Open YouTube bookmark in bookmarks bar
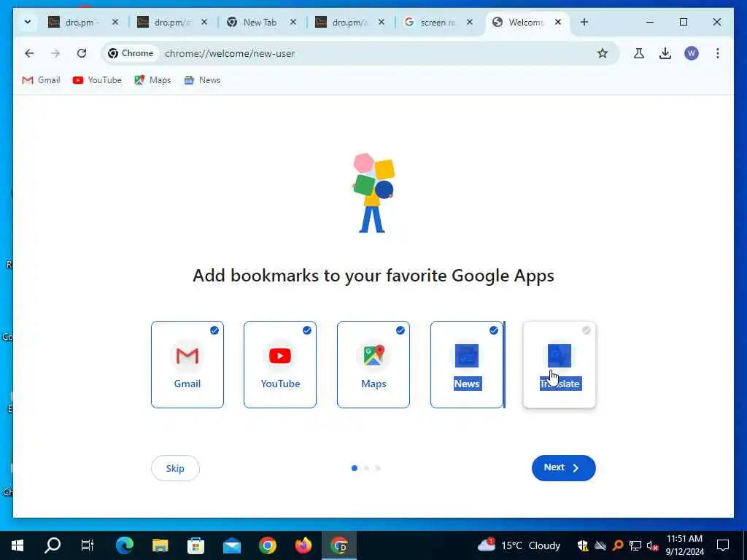Image resolution: width=747 pixels, height=560 pixels. [97, 80]
